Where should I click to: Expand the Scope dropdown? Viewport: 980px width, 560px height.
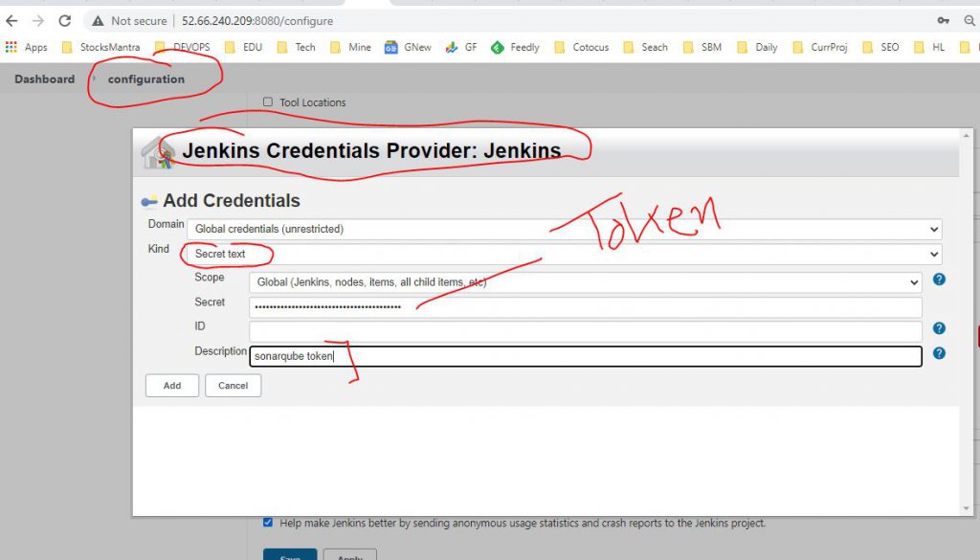click(585, 282)
